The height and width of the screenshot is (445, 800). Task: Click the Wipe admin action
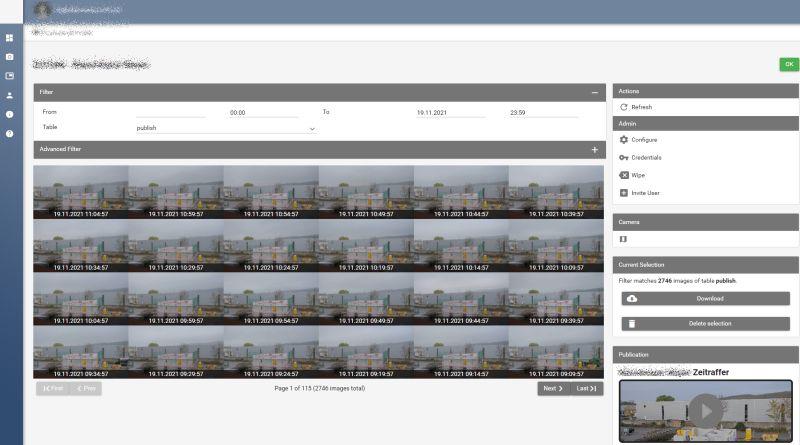point(637,175)
